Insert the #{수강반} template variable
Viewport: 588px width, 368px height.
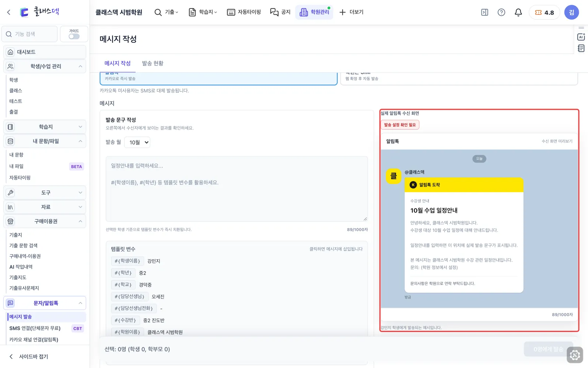125,320
